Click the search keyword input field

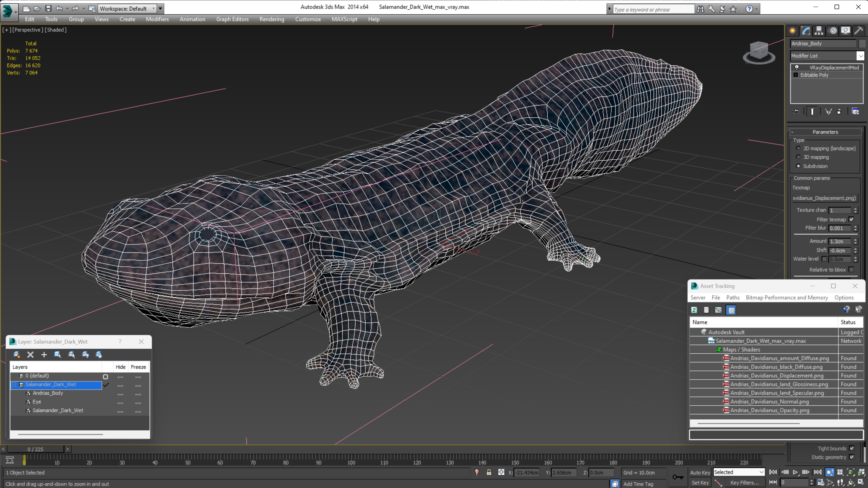pyautogui.click(x=654, y=9)
